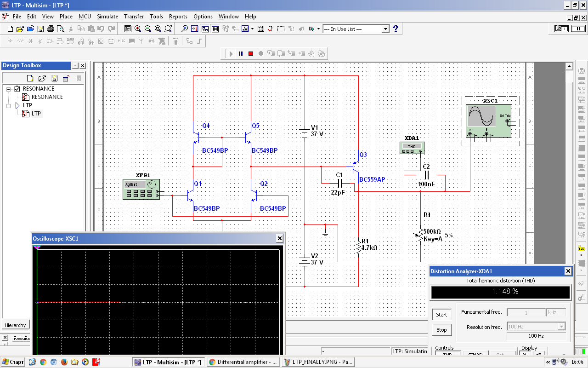
Task: Collapse the LTP design tree node
Action: coord(9,105)
